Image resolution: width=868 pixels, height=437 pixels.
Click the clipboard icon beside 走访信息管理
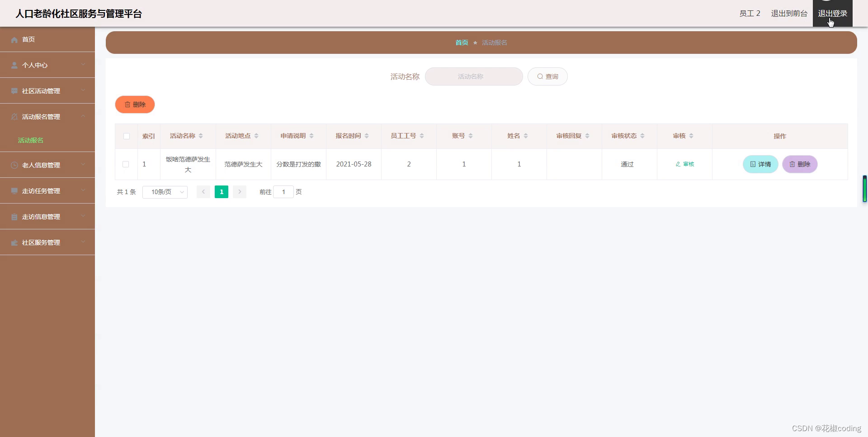(x=14, y=217)
